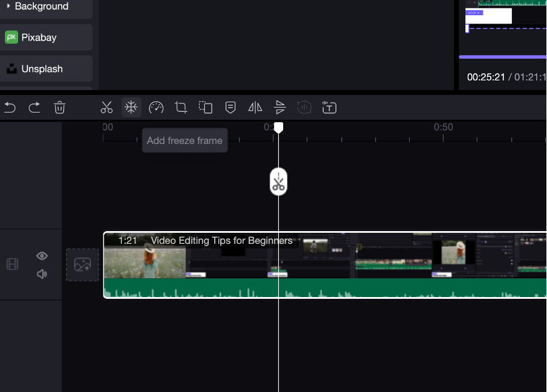This screenshot has height=392, width=547.
Task: Redo the last undone action
Action: point(34,108)
